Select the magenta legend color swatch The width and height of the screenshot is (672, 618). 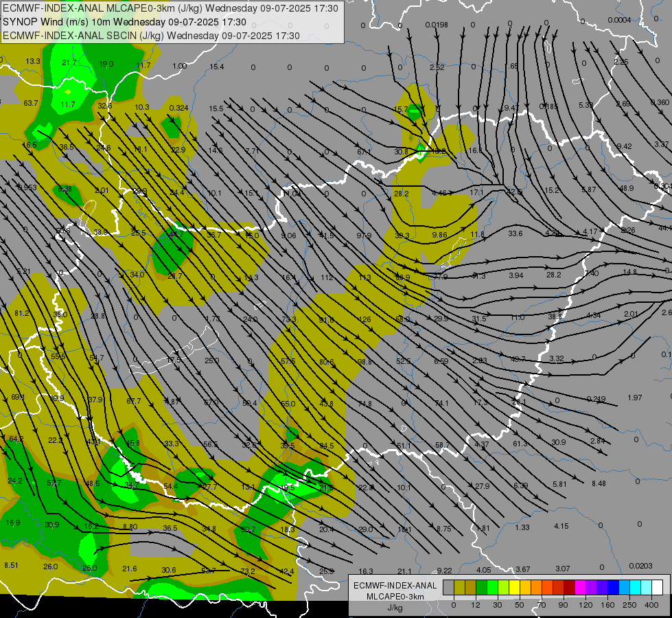coord(580,587)
